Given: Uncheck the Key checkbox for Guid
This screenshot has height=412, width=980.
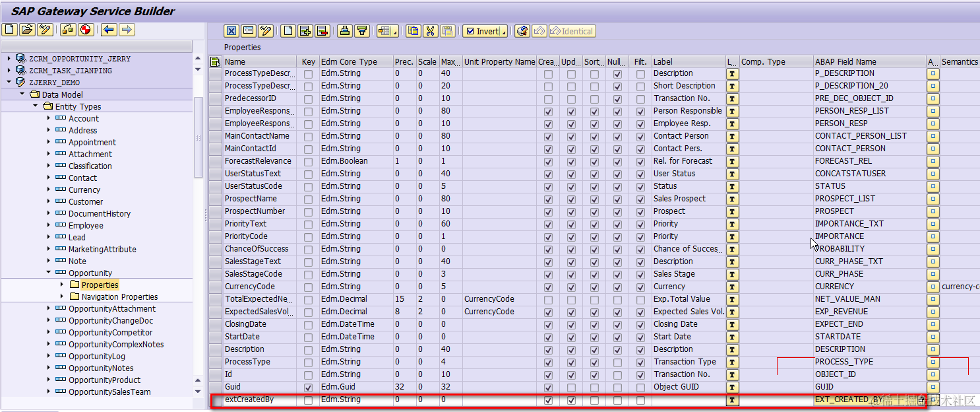Looking at the screenshot, I should pyautogui.click(x=308, y=387).
